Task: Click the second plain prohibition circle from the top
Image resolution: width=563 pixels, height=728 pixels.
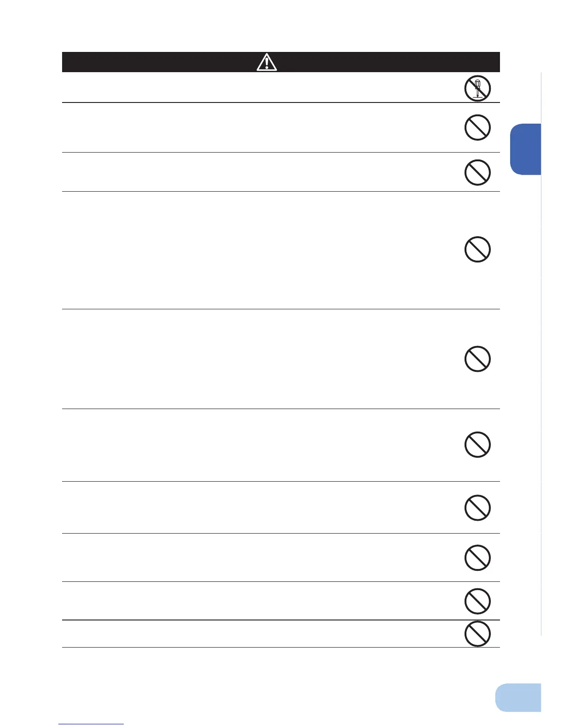Action: tap(477, 172)
